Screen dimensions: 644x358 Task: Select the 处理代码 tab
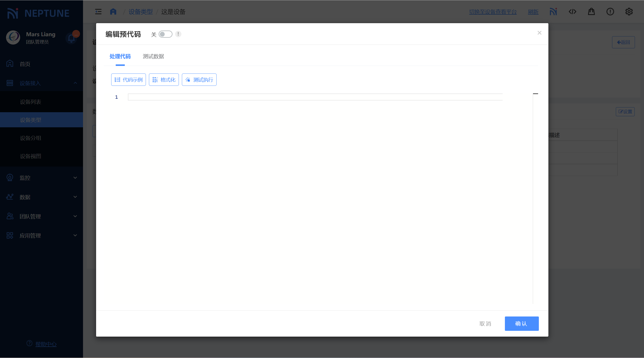(120, 56)
